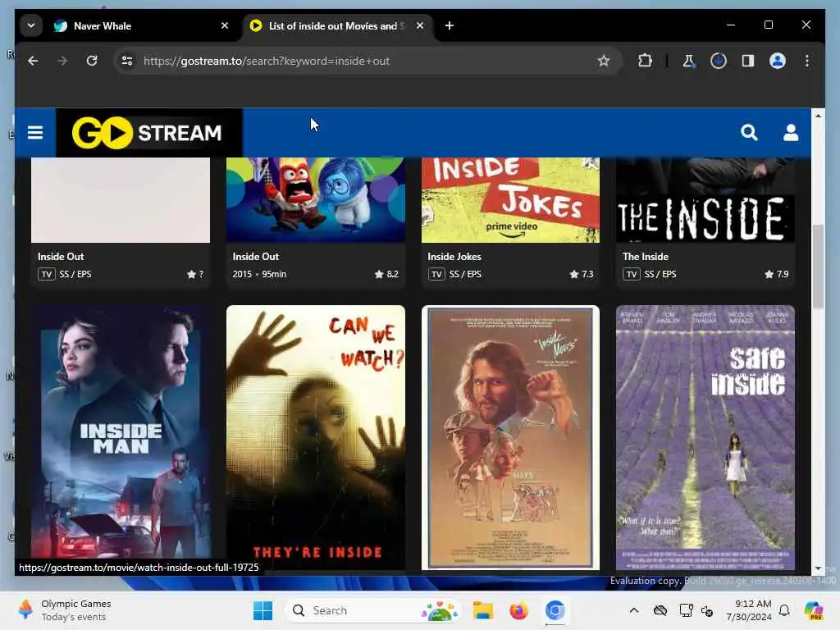The height and width of the screenshot is (630, 840).
Task: Open The Inside title link
Action: [x=645, y=257]
